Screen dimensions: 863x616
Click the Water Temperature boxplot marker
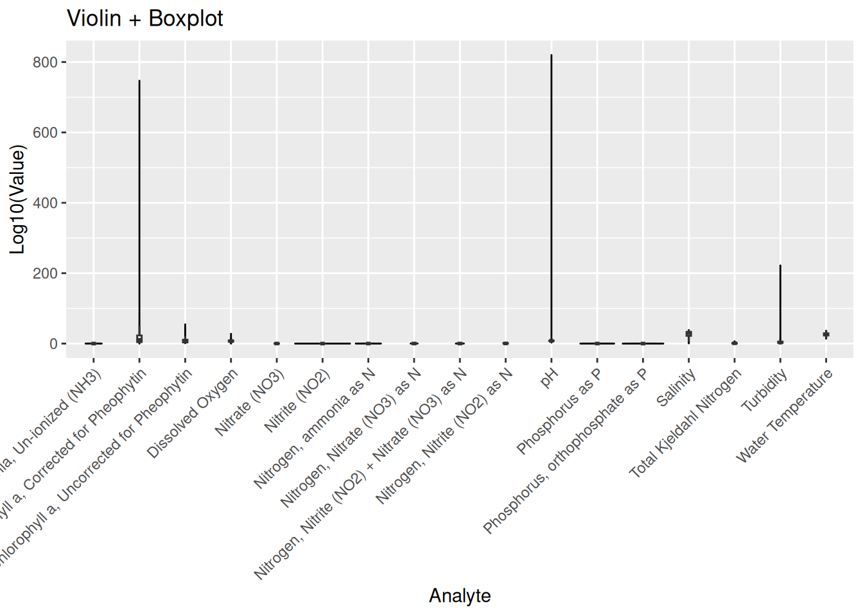coord(826,334)
